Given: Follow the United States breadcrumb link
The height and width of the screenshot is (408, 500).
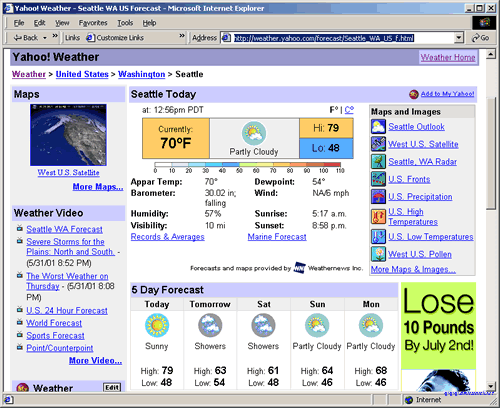Looking at the screenshot, I should [x=82, y=74].
